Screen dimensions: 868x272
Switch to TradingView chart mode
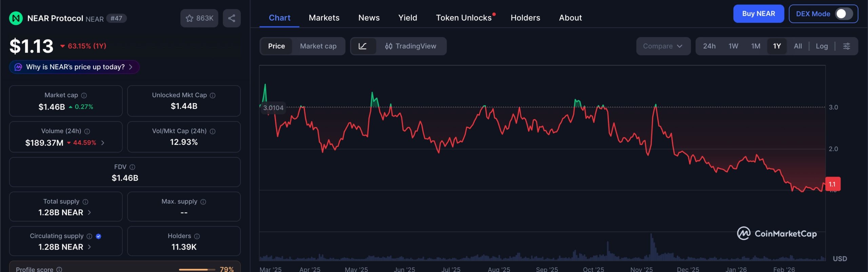411,46
